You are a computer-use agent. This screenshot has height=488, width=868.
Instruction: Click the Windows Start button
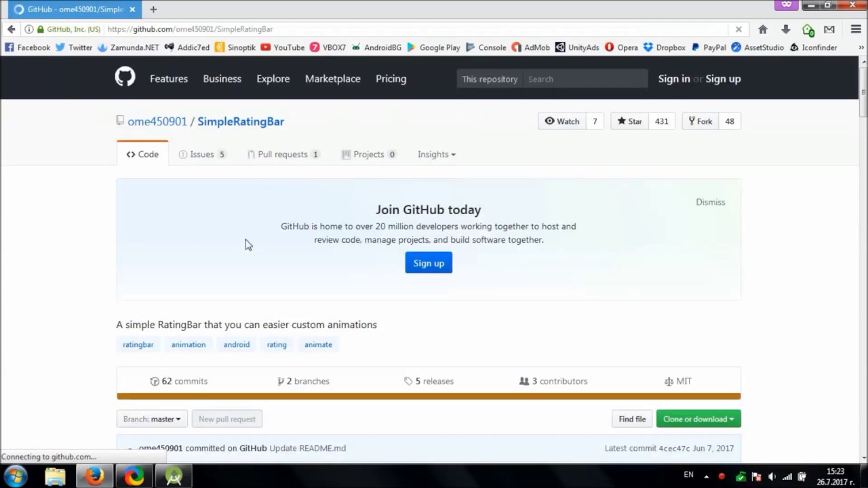coord(16,476)
